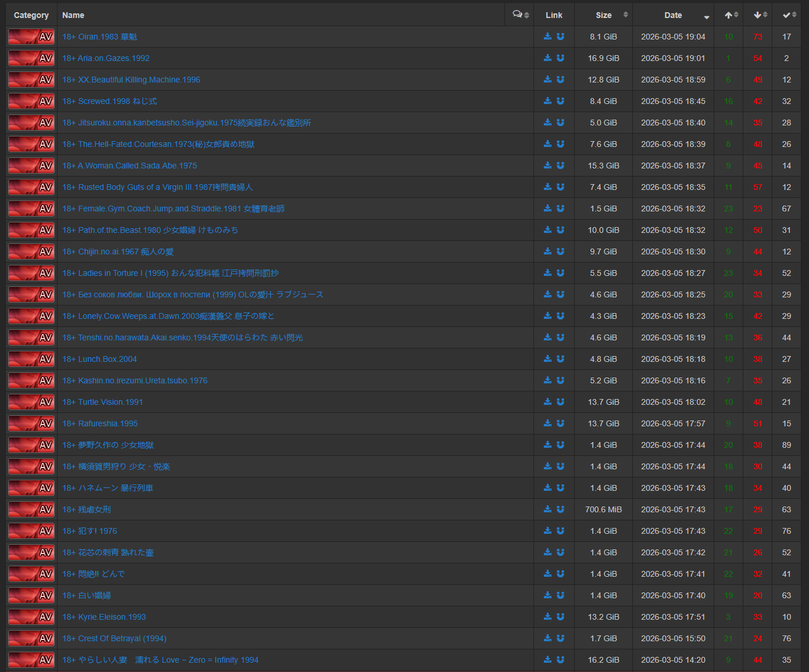Click the 16.9 GiB size cell

[604, 58]
